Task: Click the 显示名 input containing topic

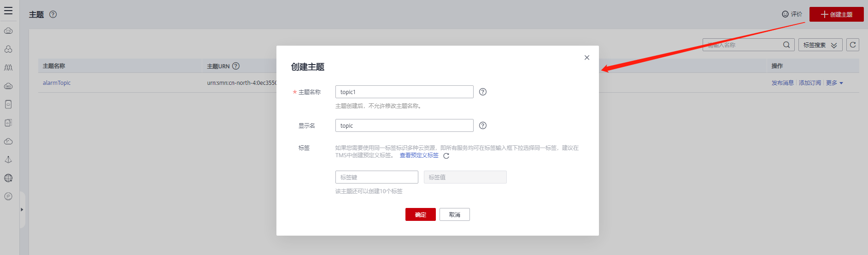Action: 404,125
